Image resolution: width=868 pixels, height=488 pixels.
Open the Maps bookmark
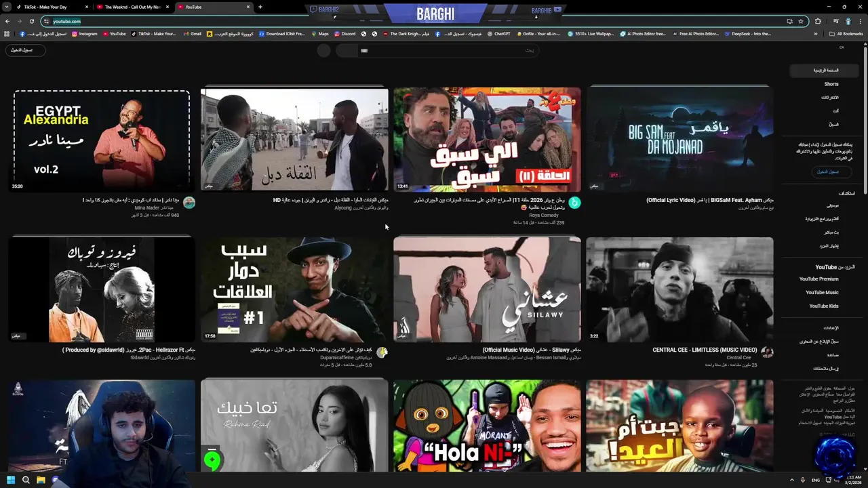click(x=320, y=33)
